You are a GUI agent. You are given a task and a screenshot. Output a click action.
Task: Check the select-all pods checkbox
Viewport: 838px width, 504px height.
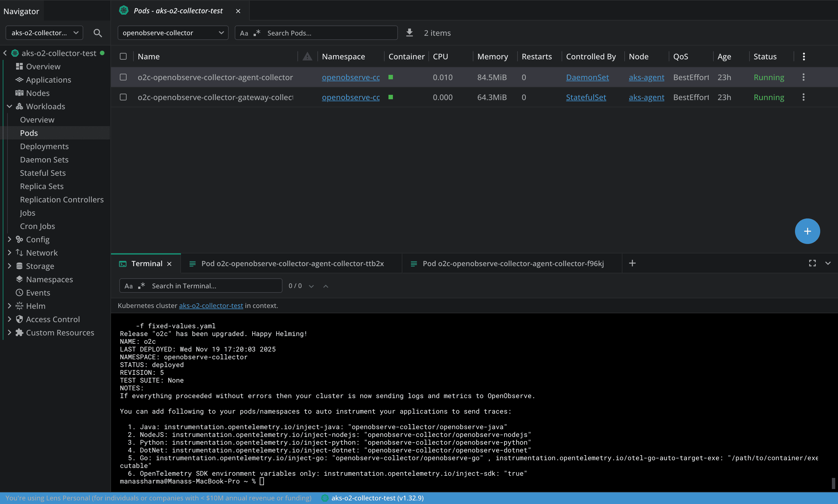point(123,56)
